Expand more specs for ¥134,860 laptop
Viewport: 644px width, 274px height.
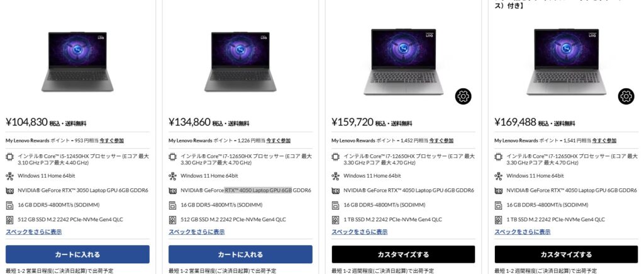(x=197, y=232)
